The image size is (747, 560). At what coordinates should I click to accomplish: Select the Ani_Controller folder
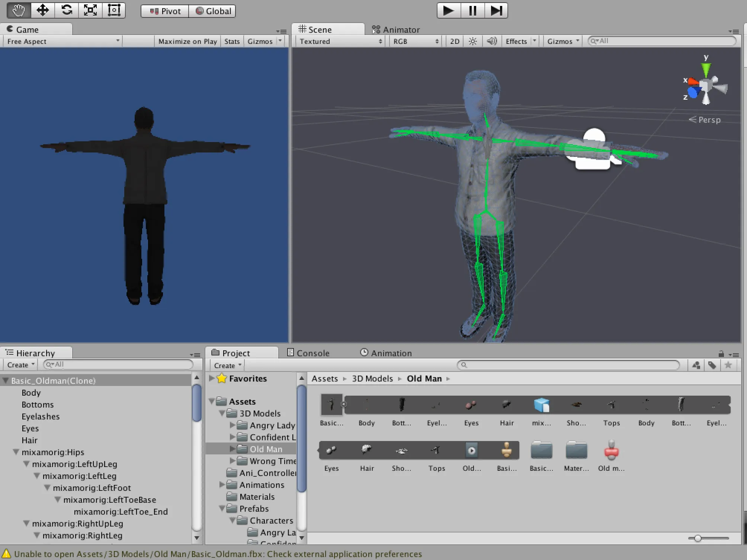pos(261,473)
